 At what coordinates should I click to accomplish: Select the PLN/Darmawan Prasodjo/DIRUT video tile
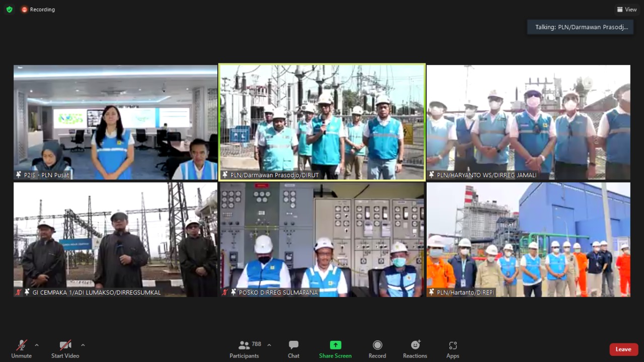322,122
